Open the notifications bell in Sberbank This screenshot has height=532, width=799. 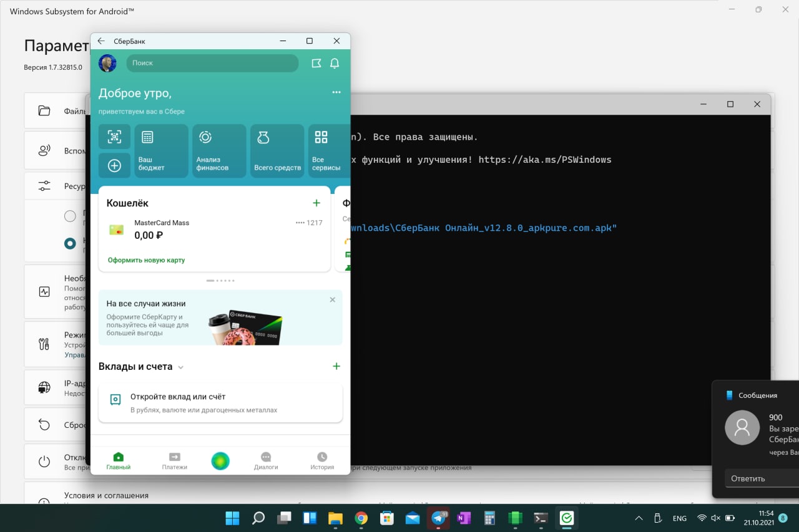tap(335, 63)
